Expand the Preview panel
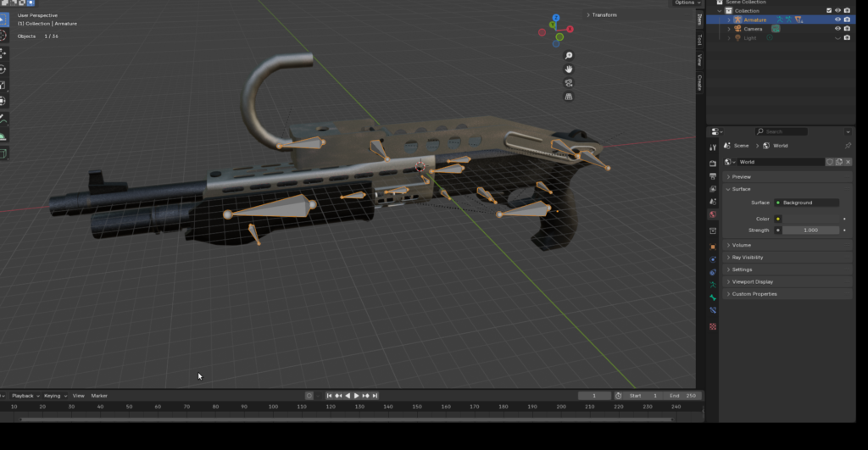The image size is (868, 450). (x=787, y=177)
